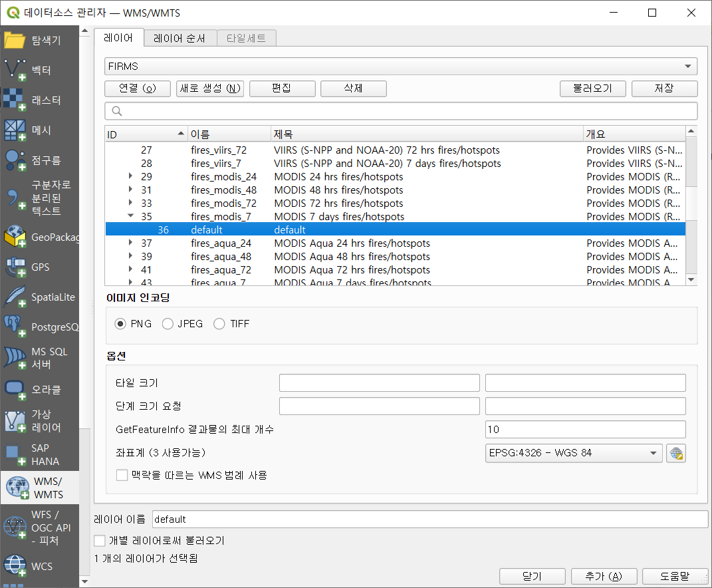Sort by the Title (제목) column header

point(427,134)
